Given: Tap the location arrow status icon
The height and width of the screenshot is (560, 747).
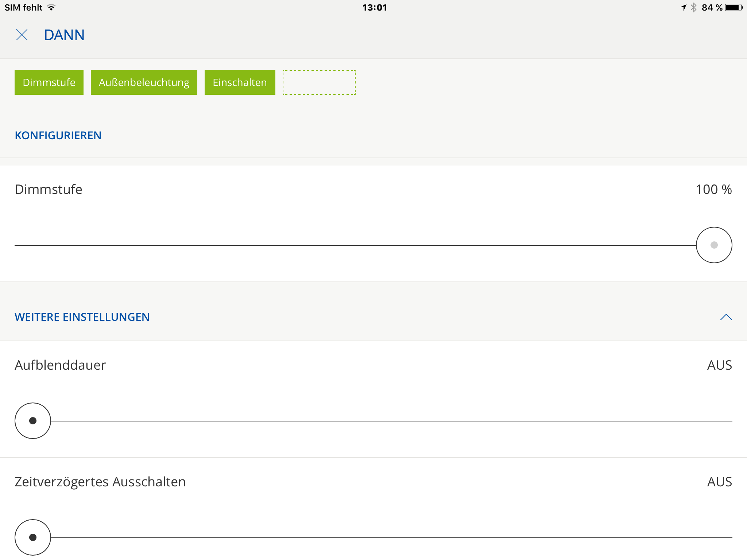Looking at the screenshot, I should click(683, 8).
